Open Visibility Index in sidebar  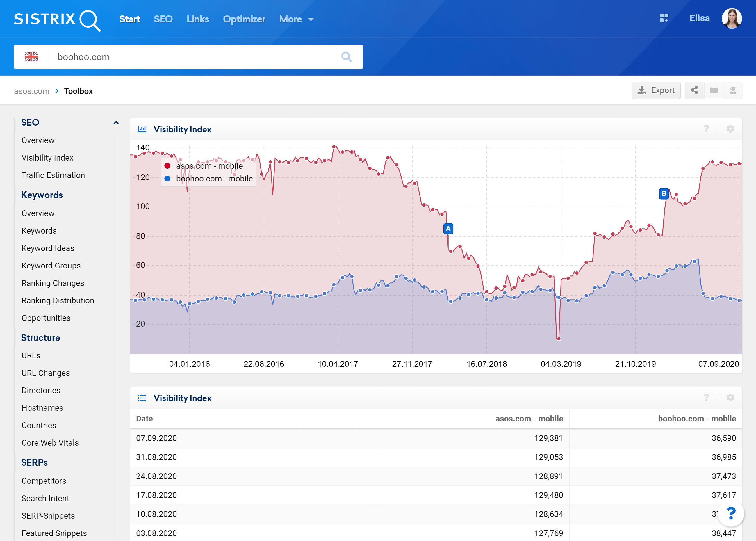47,158
